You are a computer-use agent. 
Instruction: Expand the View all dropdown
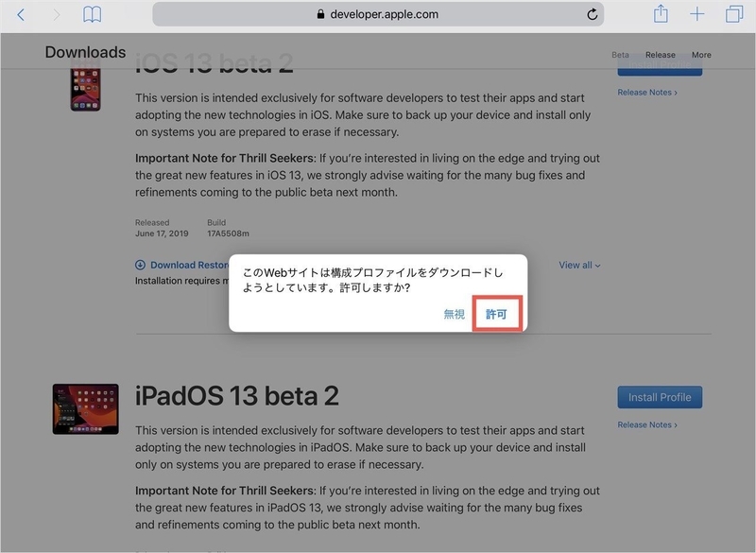[x=579, y=266]
